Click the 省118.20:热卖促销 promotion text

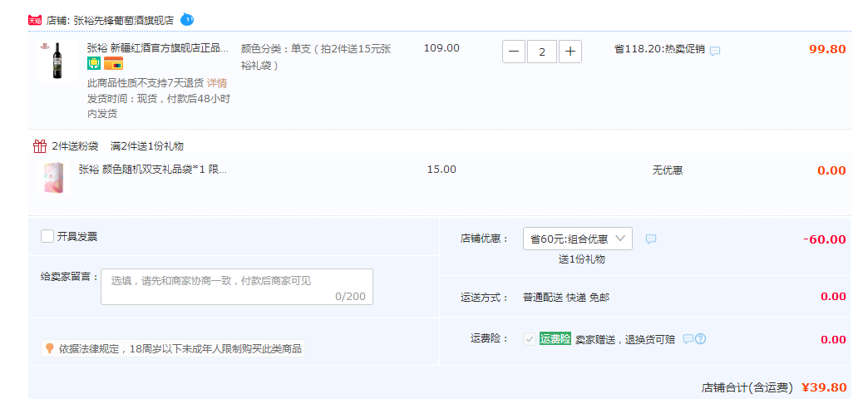[659, 49]
